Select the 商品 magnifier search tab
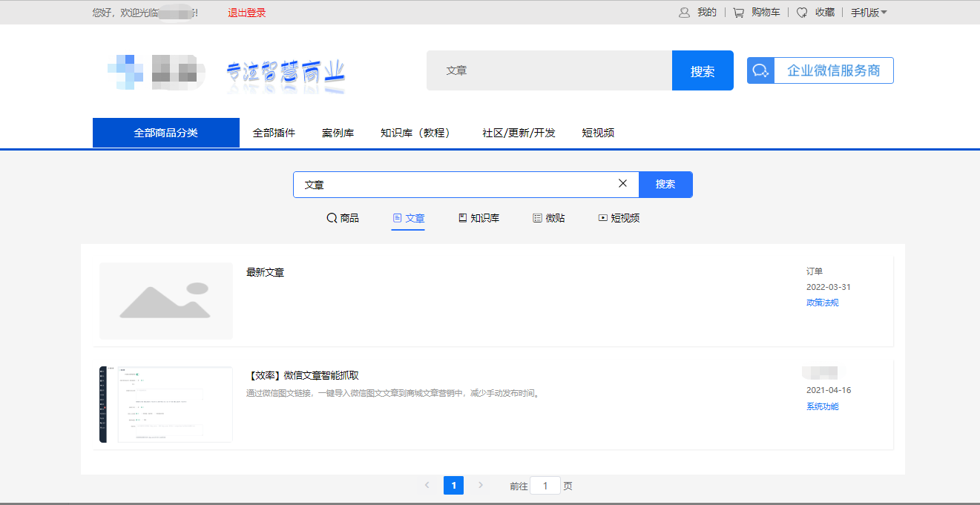980x505 pixels. click(x=343, y=218)
